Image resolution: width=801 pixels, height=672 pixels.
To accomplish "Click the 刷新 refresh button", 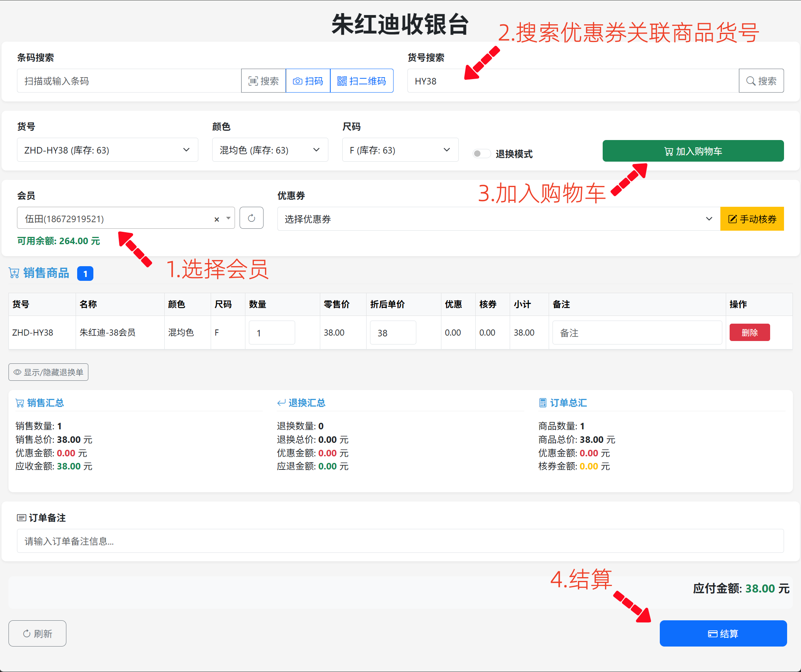I will tap(37, 633).
